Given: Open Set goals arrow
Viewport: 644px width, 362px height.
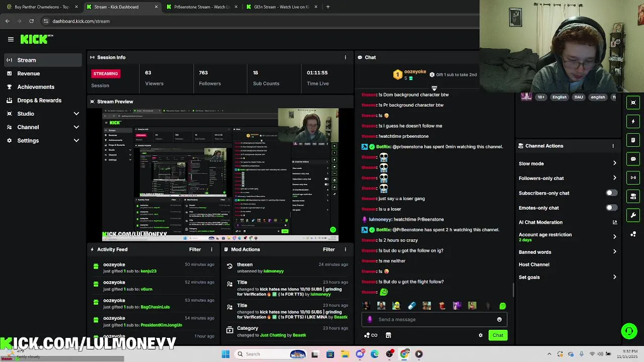Looking at the screenshot, I should (614, 277).
